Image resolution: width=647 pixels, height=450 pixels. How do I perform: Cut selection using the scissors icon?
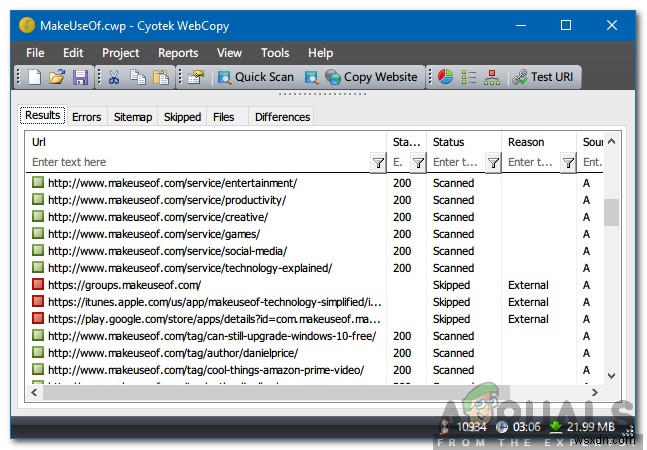coord(114,77)
